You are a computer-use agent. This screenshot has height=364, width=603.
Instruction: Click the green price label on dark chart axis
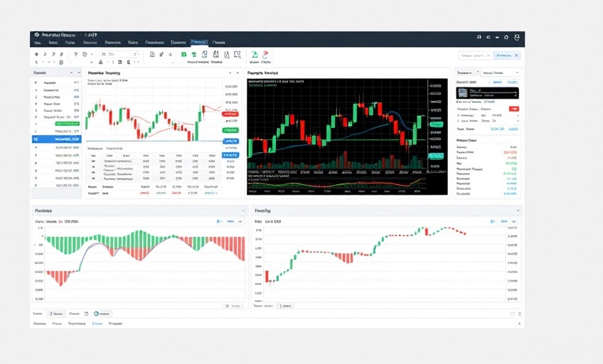(x=435, y=123)
